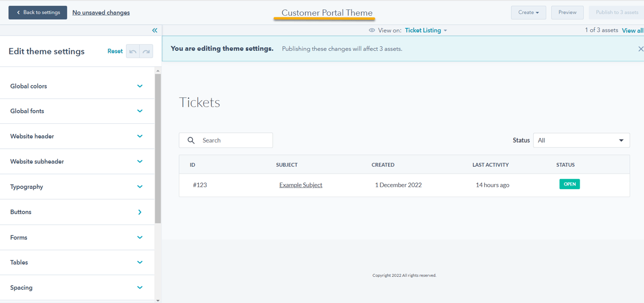This screenshot has width=644, height=303.
Task: Click the Tickets page heading
Action: point(199,102)
